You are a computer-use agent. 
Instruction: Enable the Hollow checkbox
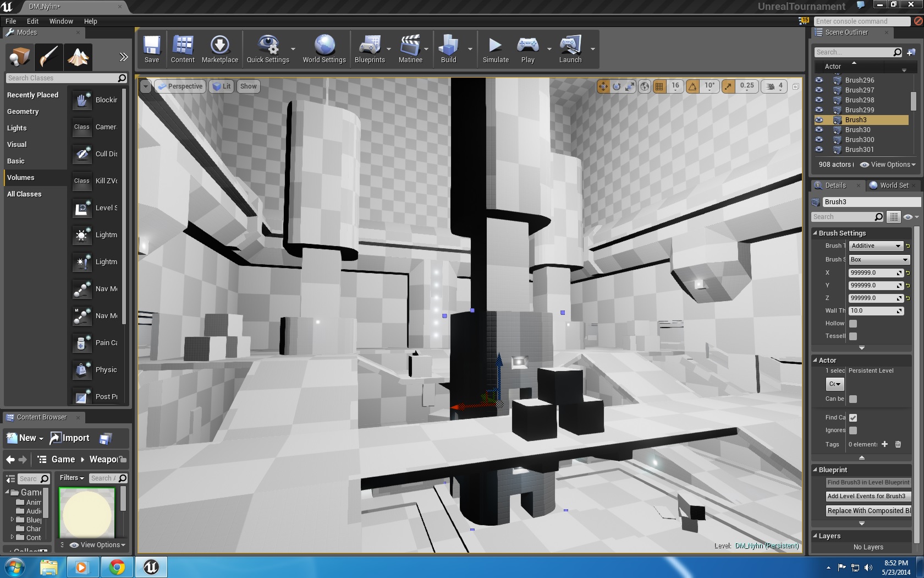pos(853,324)
